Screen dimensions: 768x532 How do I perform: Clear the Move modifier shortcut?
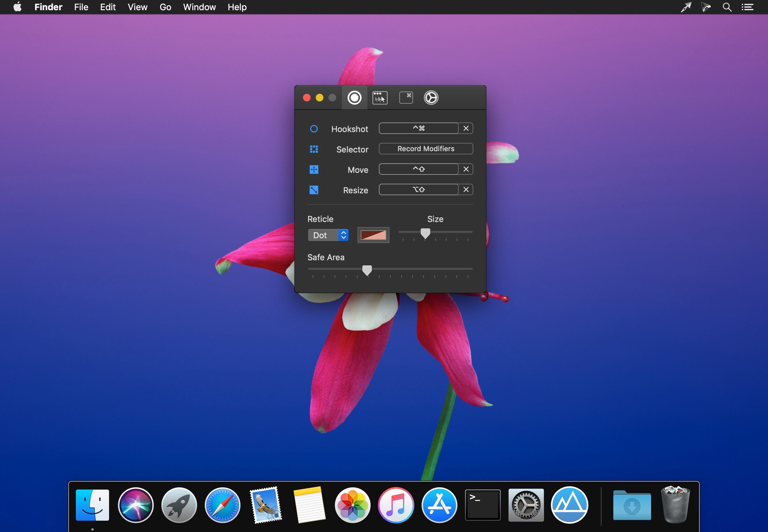pyautogui.click(x=466, y=169)
